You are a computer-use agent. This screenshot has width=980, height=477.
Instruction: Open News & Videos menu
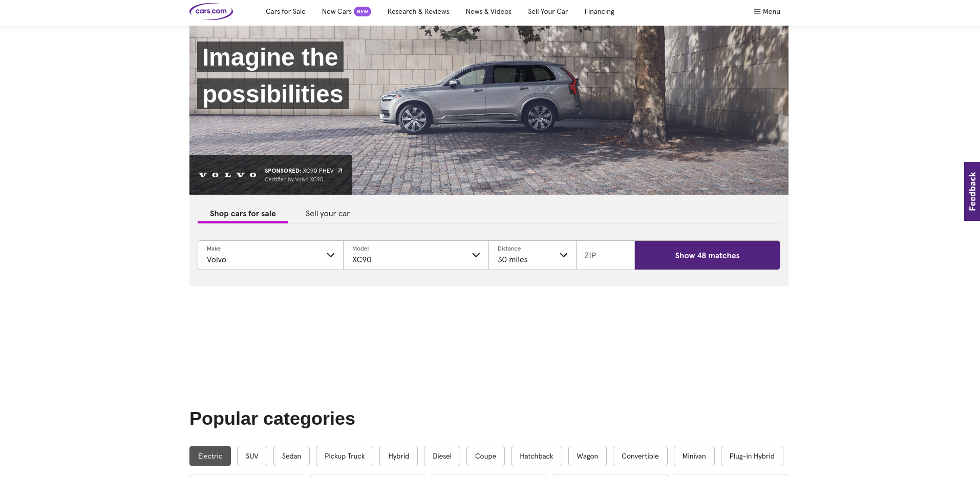(488, 11)
